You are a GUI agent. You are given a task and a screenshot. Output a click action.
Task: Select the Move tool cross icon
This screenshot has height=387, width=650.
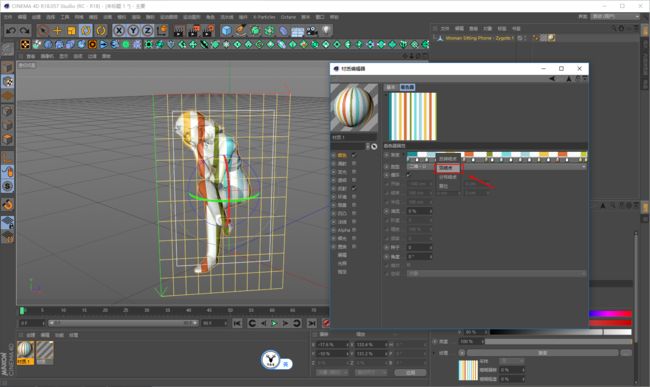[x=57, y=31]
